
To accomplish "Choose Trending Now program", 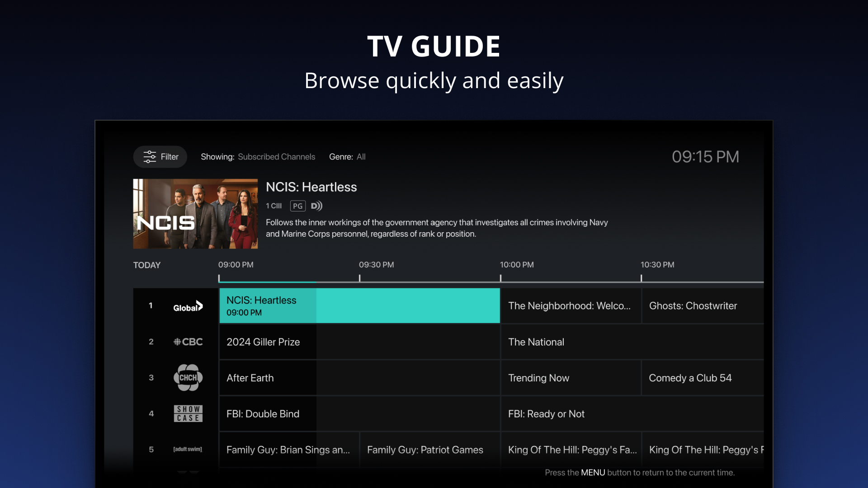I will point(571,378).
